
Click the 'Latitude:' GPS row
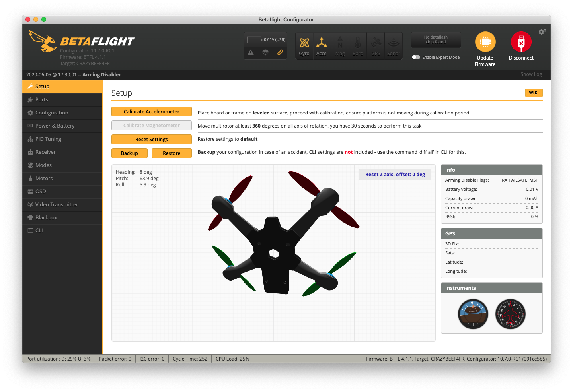(492, 262)
